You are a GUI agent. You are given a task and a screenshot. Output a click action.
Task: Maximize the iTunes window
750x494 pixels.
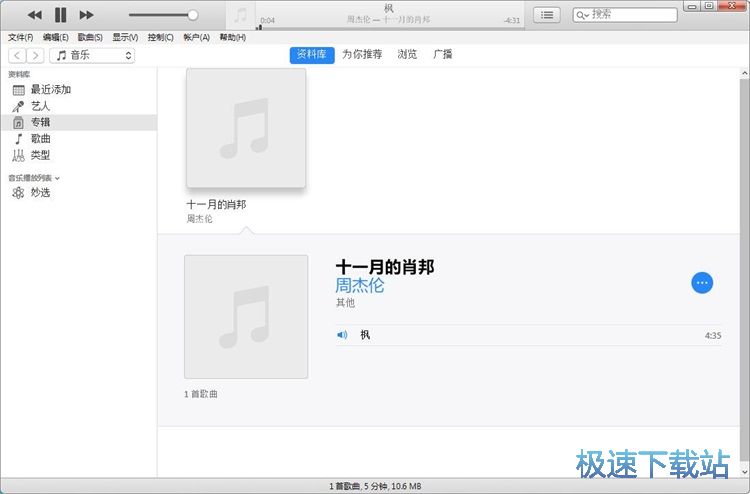pos(709,6)
